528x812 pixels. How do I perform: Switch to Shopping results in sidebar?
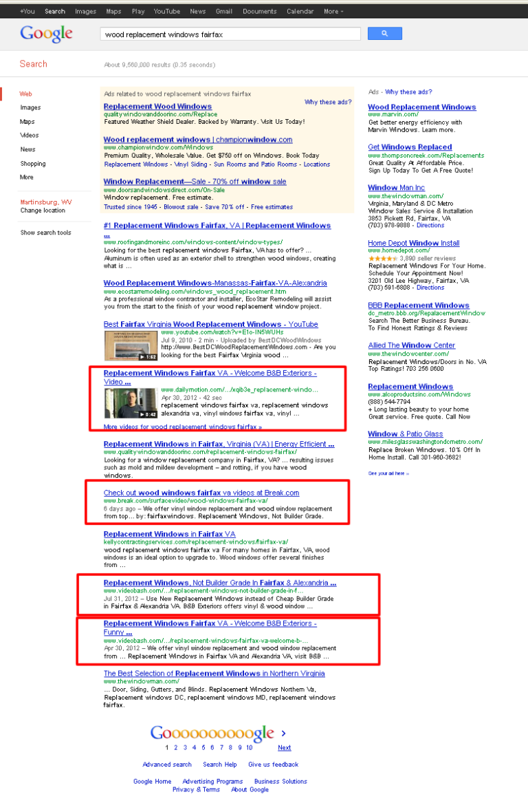click(x=32, y=164)
